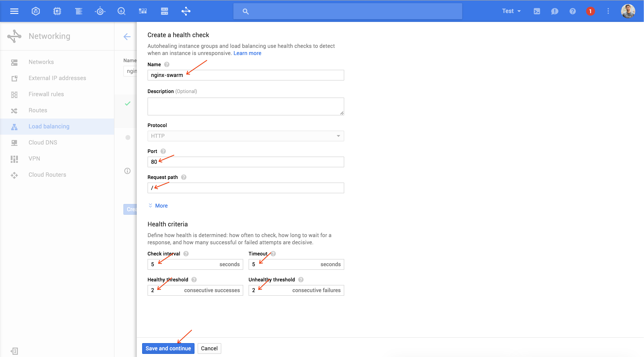
Task: Open the red notifications badge
Action: (590, 11)
